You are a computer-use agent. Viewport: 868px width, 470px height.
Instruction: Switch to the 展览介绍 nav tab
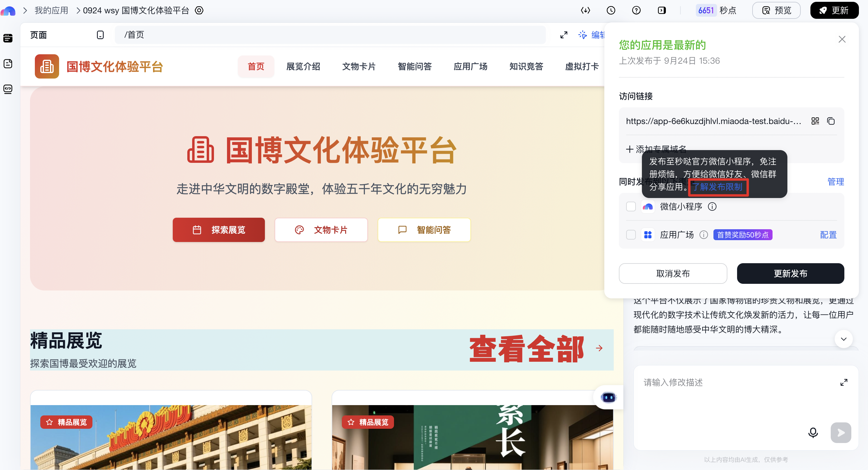click(303, 66)
